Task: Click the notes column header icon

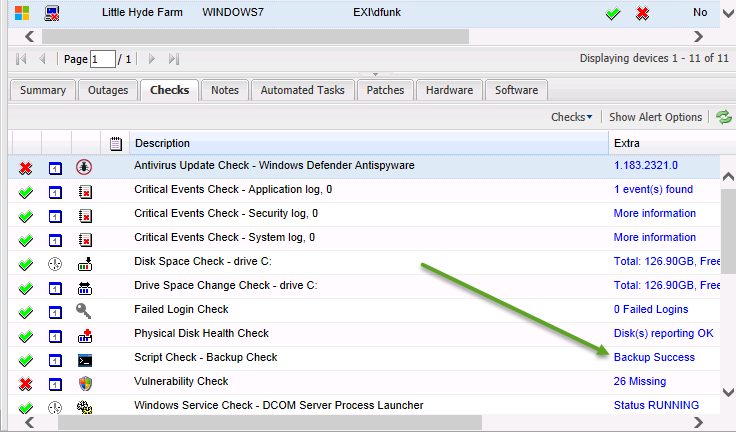Action: pos(116,143)
